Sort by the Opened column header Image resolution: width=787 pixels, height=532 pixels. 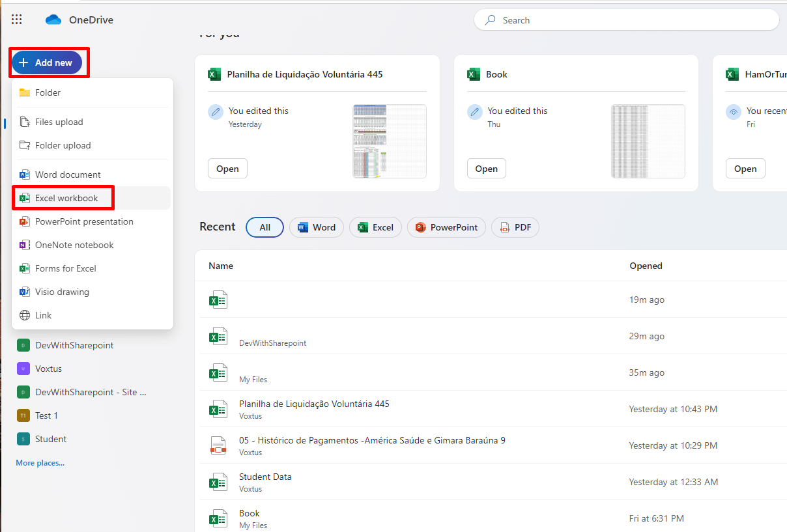pyautogui.click(x=646, y=266)
